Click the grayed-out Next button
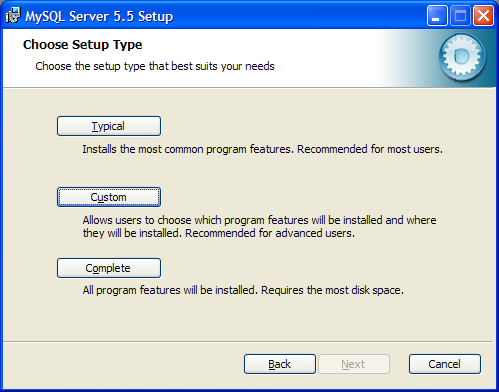 click(x=354, y=364)
